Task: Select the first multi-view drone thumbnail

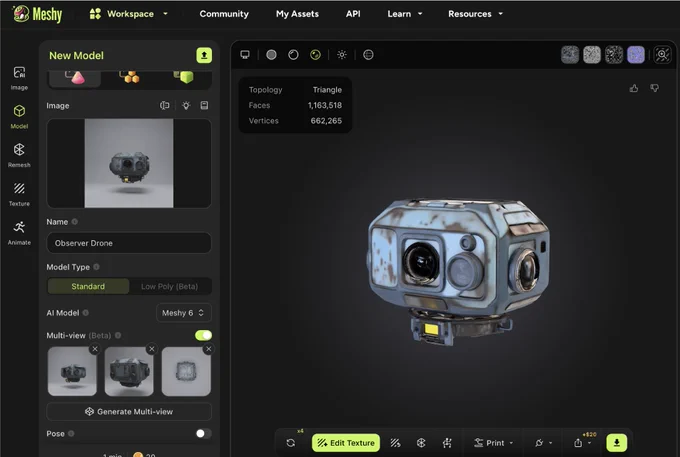Action: [72, 372]
